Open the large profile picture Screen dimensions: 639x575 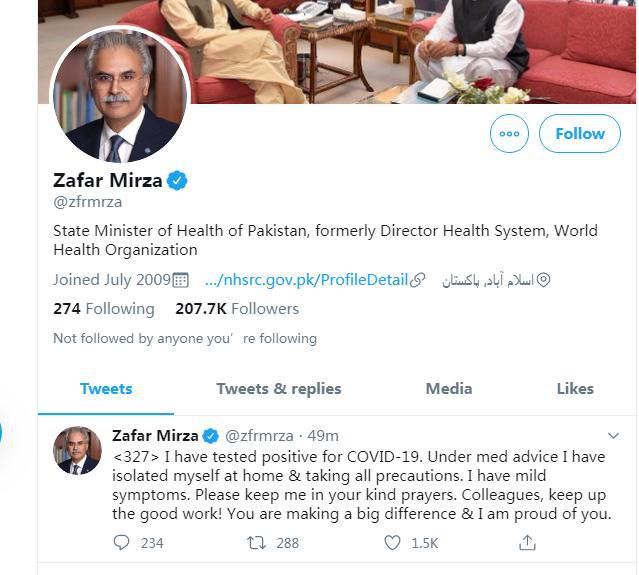point(119,94)
